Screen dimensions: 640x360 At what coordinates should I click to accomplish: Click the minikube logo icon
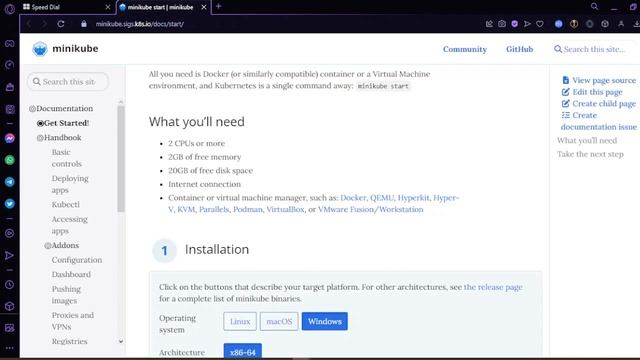[40, 49]
